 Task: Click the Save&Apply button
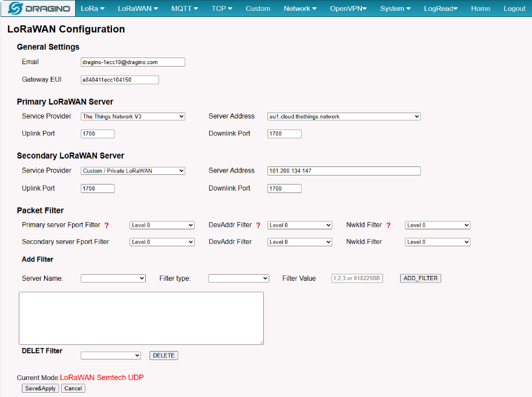click(x=41, y=388)
